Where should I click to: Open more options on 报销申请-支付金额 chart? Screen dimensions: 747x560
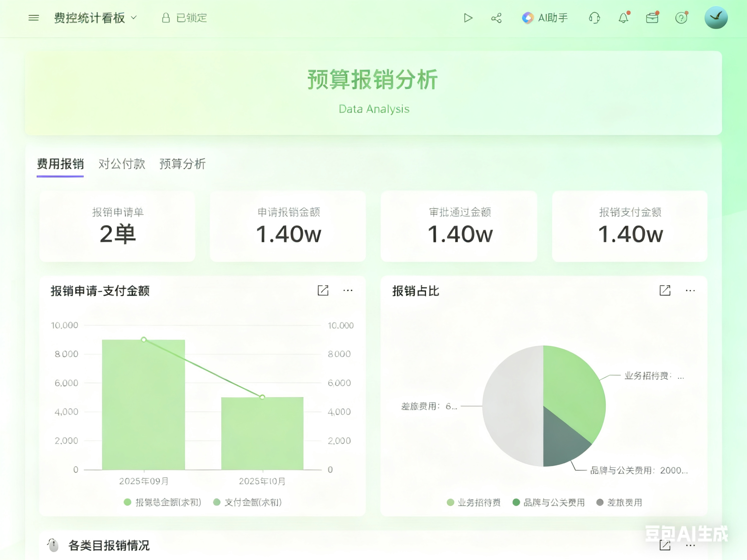(348, 291)
